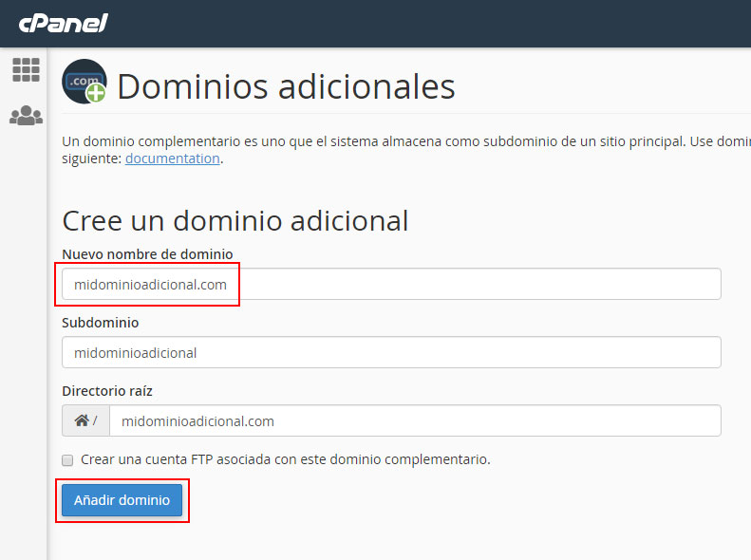Screen dimensions: 751x560
Task: Open the documentation link
Action: (x=173, y=159)
